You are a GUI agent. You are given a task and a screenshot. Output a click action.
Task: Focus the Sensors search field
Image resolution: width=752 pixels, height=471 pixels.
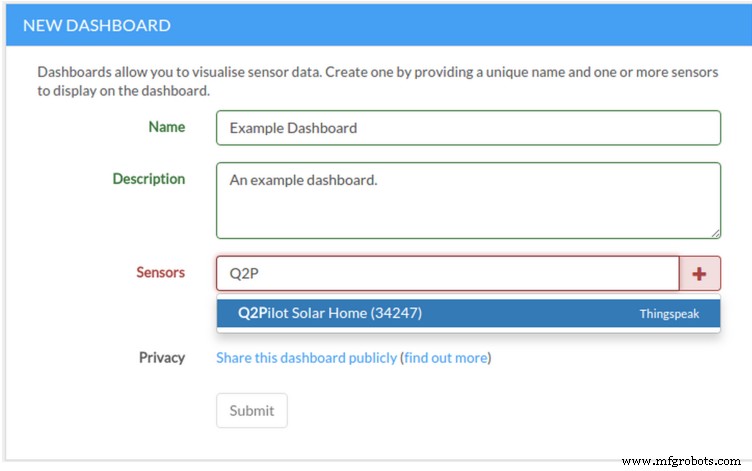point(447,273)
